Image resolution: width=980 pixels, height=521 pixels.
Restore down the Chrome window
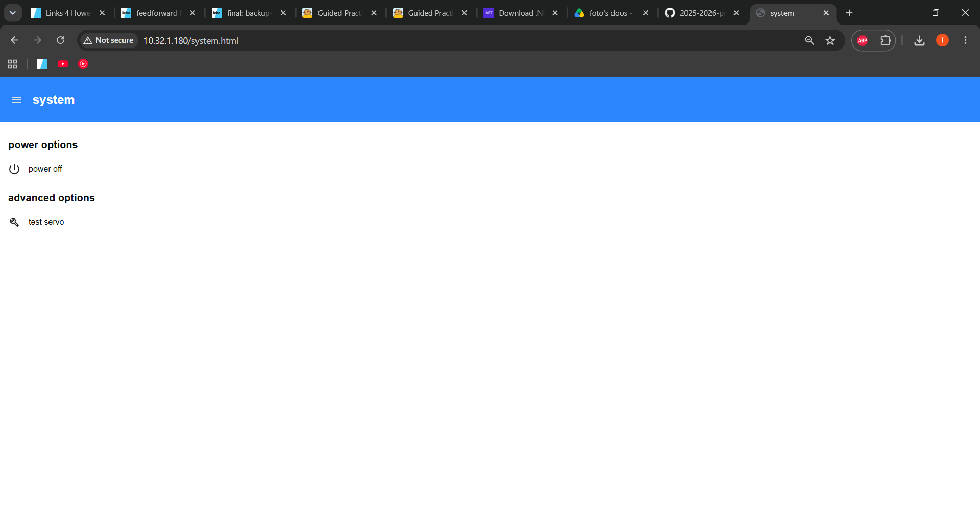936,13
